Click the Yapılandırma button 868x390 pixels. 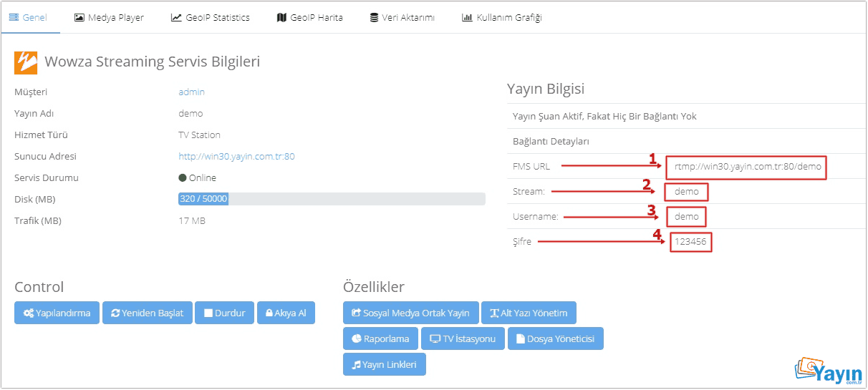[x=57, y=313]
